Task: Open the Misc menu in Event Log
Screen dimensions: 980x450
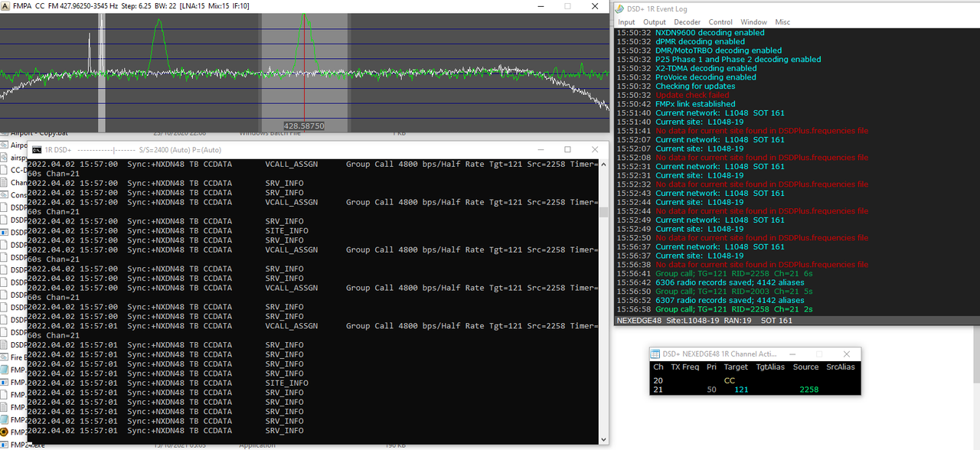Action: [x=782, y=22]
